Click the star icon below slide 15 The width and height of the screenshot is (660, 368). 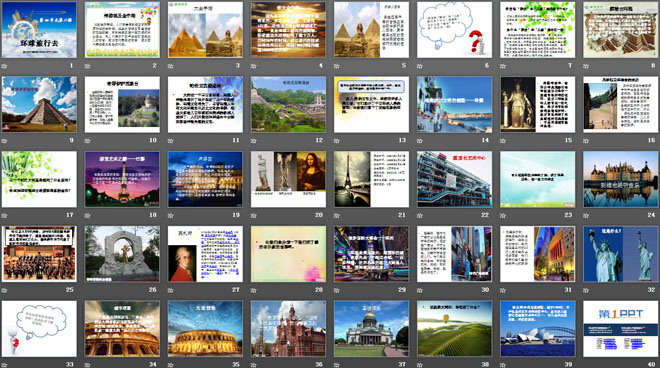coord(503,141)
